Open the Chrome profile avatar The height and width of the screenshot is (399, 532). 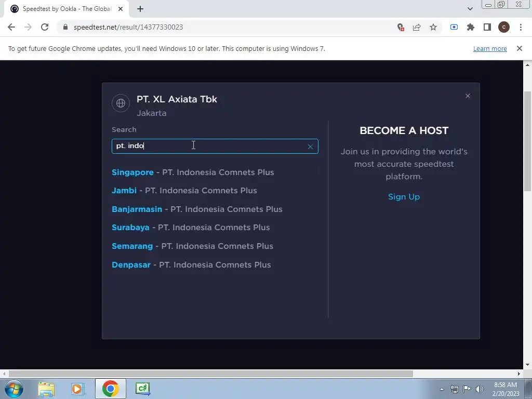(504, 27)
